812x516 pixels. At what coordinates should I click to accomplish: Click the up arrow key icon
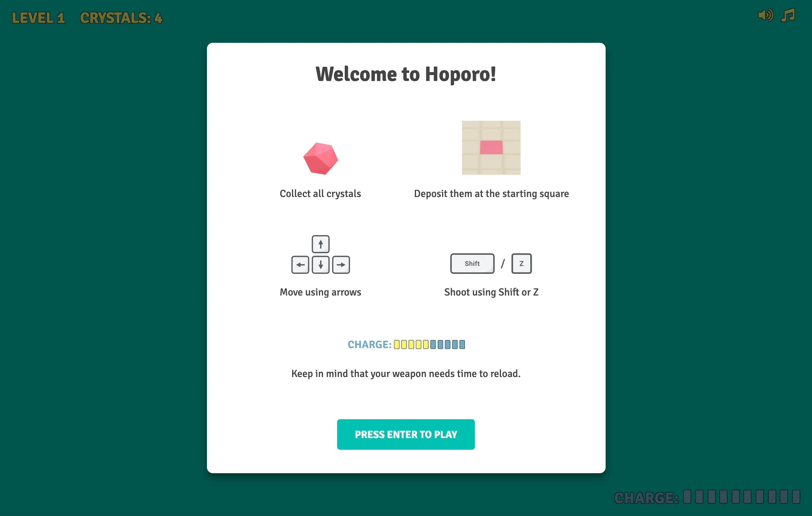pos(320,244)
